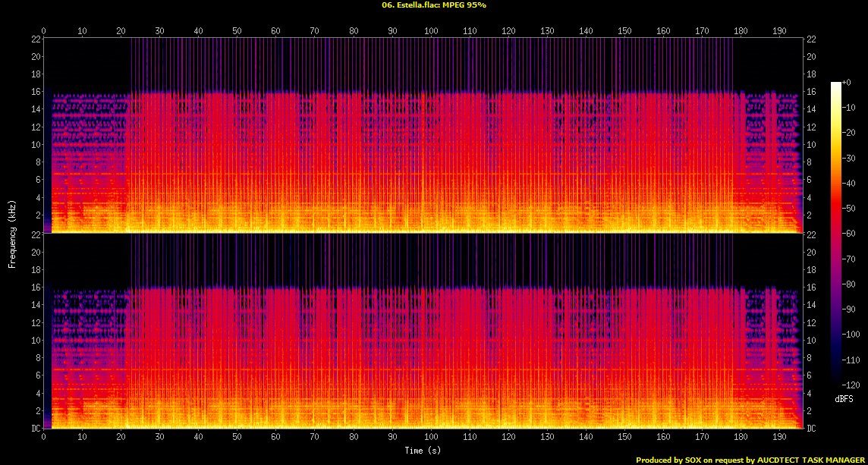Click the '0' tick on the top time axis
Viewport: 868px width, 465px height.
pos(44,30)
